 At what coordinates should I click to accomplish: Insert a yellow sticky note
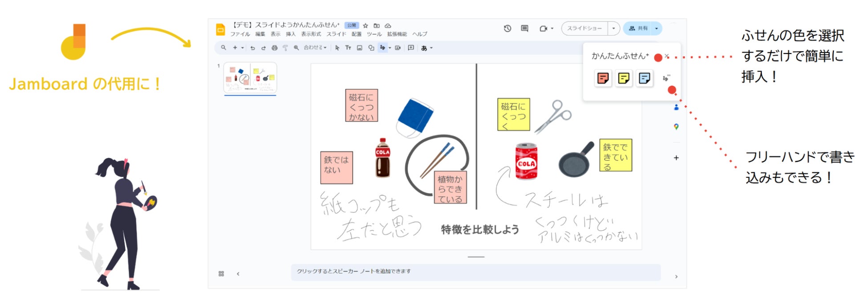pyautogui.click(x=624, y=79)
